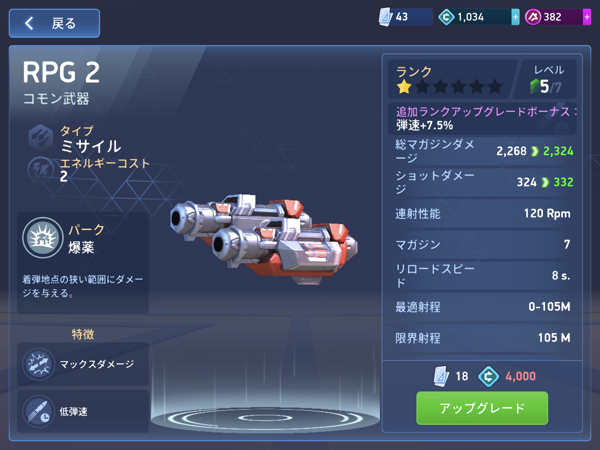
Task: Add A-coins with the purple plus button
Action: [587, 17]
